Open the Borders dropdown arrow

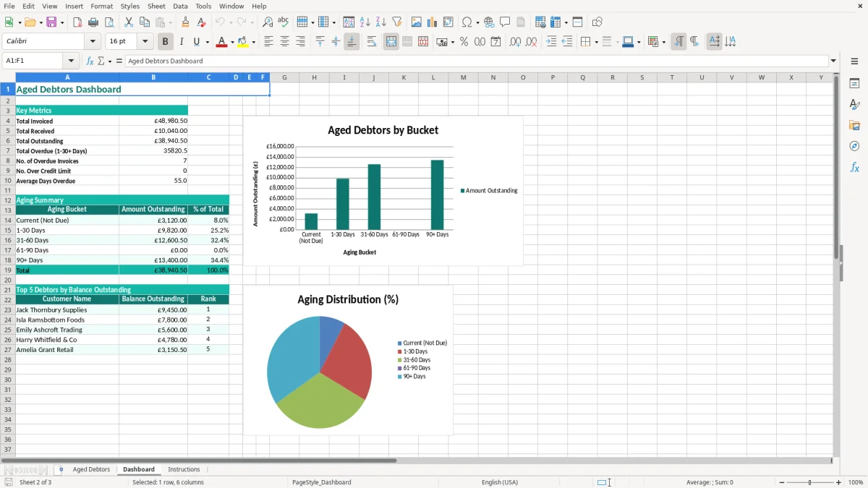595,42
